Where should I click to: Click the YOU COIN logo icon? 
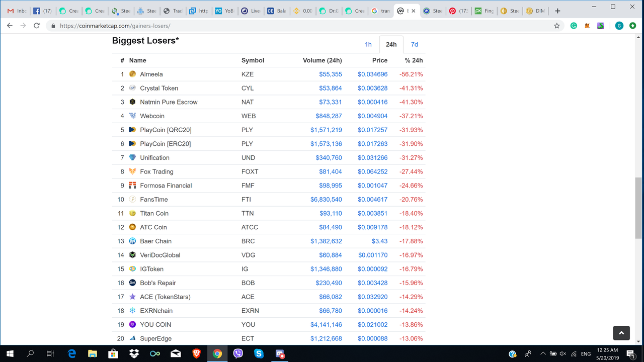tap(132, 324)
